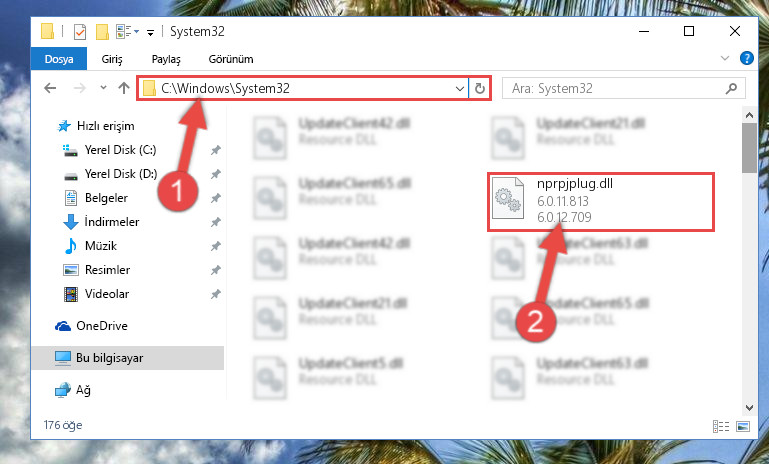
Task: Toggle pin beside İndirmeler
Action: pyautogui.click(x=215, y=222)
